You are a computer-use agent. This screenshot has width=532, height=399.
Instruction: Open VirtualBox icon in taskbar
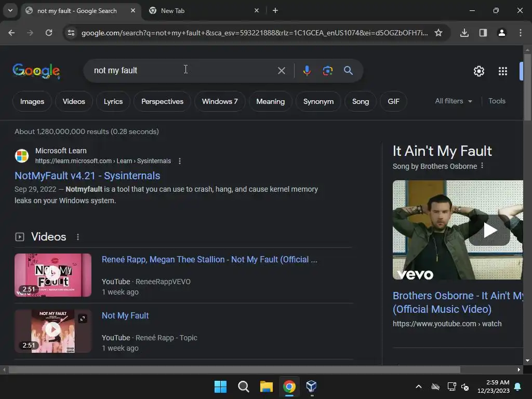pyautogui.click(x=312, y=387)
